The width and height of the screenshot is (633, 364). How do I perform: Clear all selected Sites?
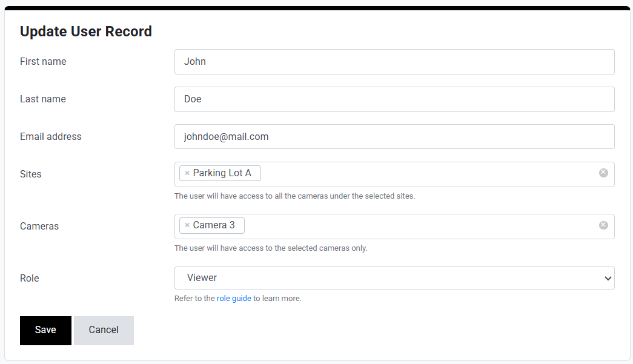coord(603,173)
